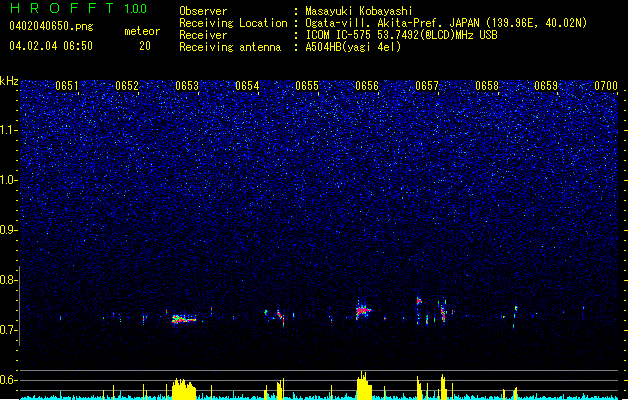Click the 0658 time marker
629x400 pixels.
pos(487,86)
